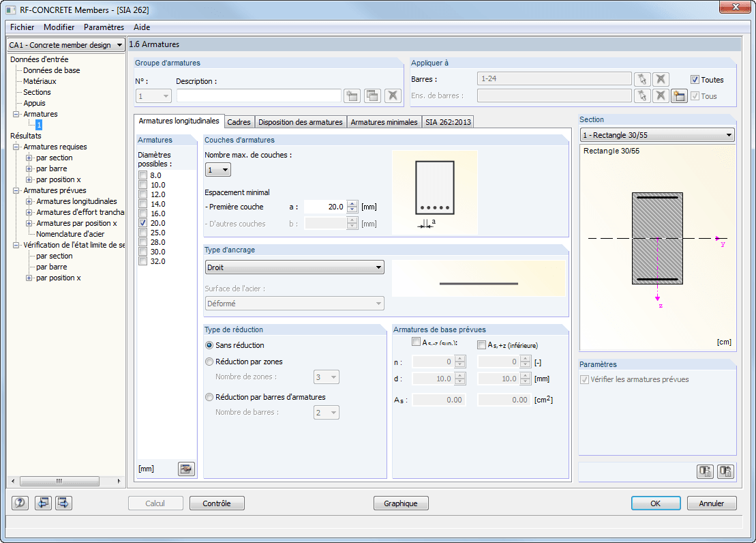Click the left section info icon below Paramètres

click(705, 471)
